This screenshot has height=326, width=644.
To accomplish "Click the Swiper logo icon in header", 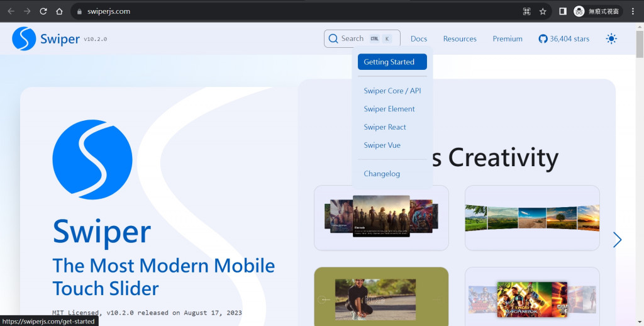I will (24, 38).
